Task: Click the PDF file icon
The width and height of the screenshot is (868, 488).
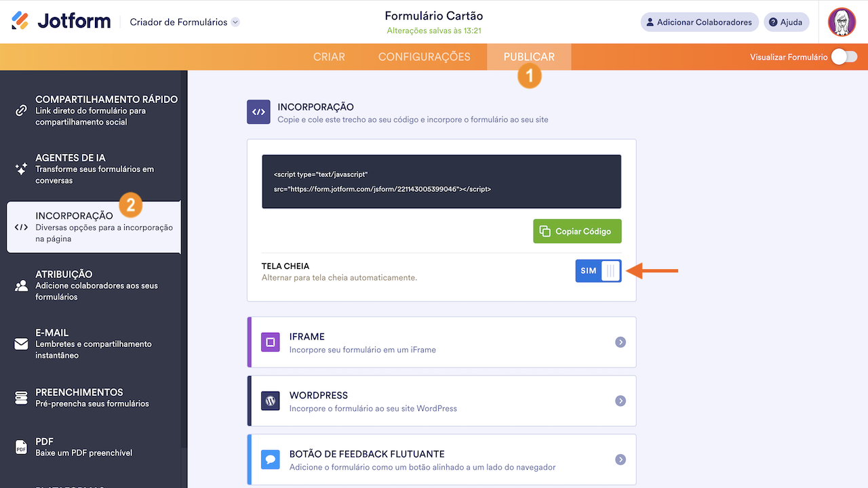Action: coord(21,447)
